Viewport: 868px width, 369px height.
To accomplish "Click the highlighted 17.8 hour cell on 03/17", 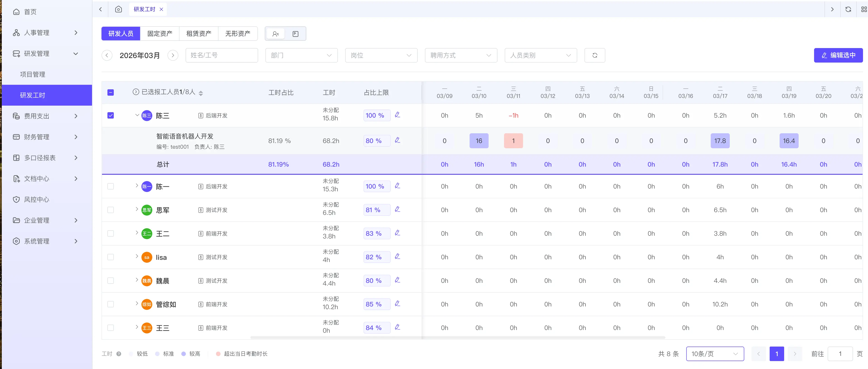I will [720, 141].
